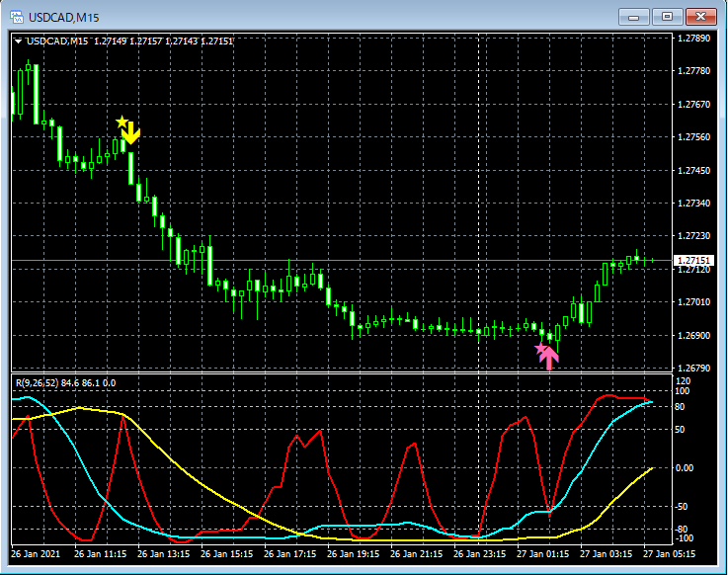This screenshot has width=728, height=575.
Task: Maximize the USDCAD,M15 chart window
Action: (x=667, y=17)
